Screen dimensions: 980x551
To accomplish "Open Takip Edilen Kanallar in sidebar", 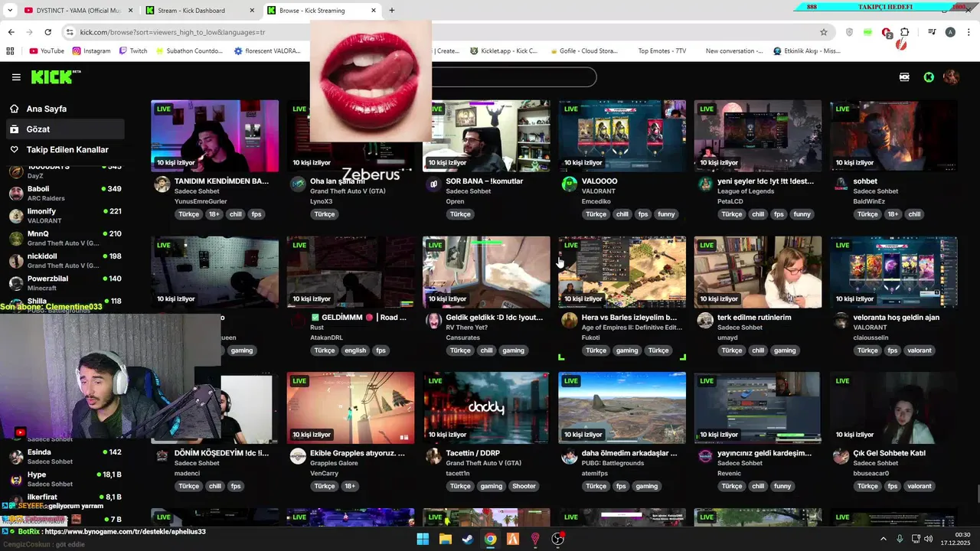I will [x=64, y=150].
